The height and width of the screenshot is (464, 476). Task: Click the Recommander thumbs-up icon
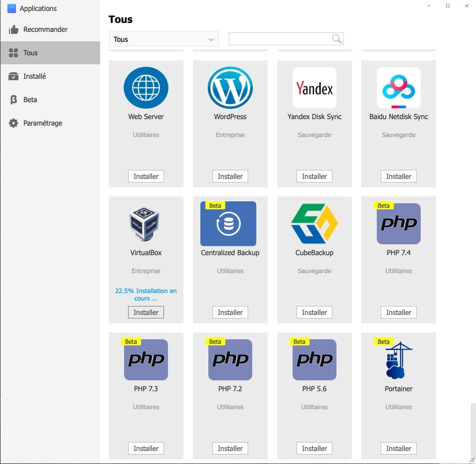[x=13, y=29]
